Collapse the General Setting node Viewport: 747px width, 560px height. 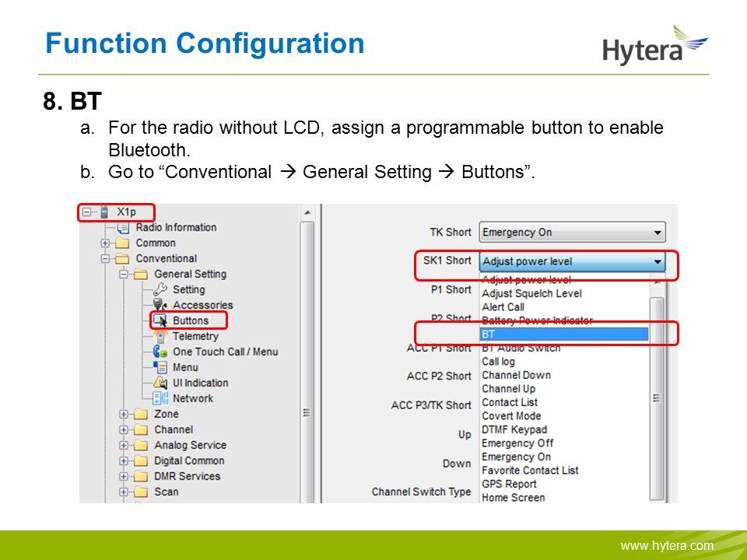click(x=124, y=275)
